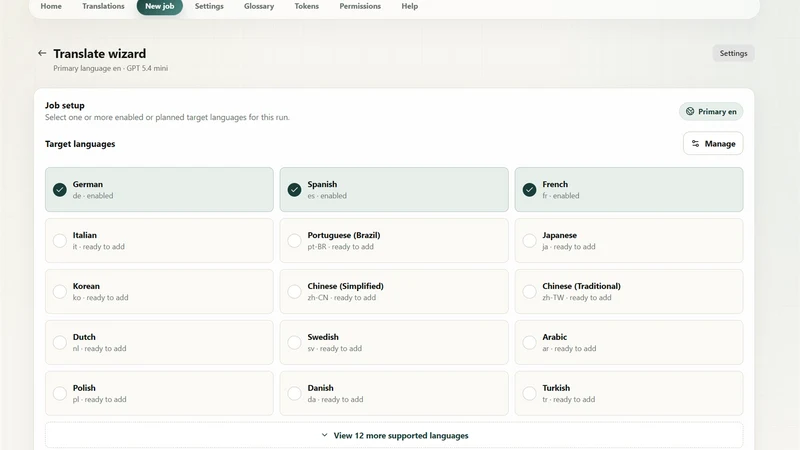Click the 'Primary language en · GPT 5.4 mini' subtitle

point(111,68)
